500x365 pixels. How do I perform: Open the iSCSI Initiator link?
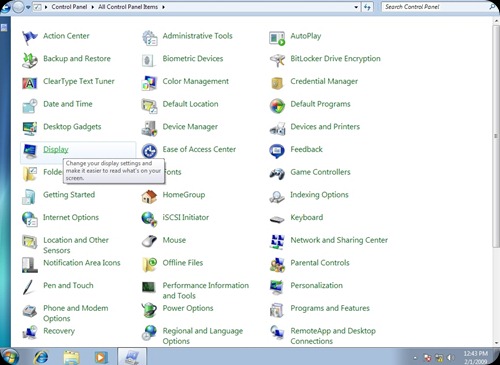pos(186,217)
